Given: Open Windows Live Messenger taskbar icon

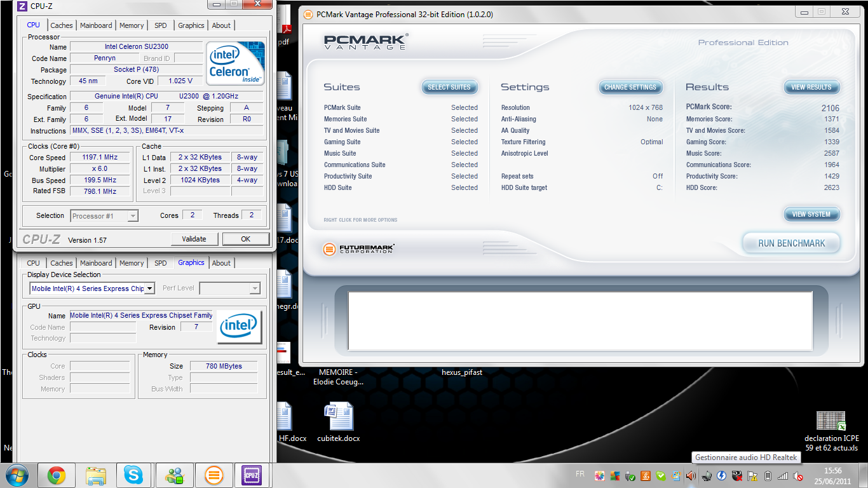Looking at the screenshot, I should (175, 475).
